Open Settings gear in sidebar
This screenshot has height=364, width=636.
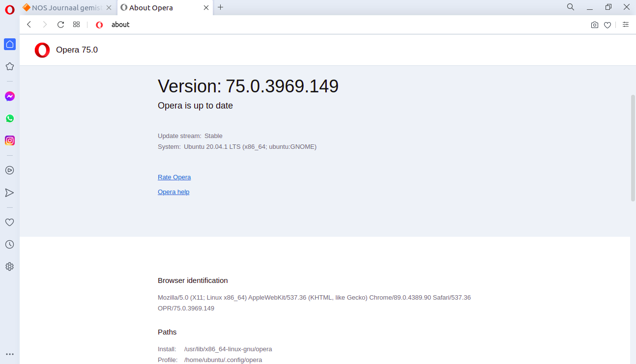(x=9, y=267)
